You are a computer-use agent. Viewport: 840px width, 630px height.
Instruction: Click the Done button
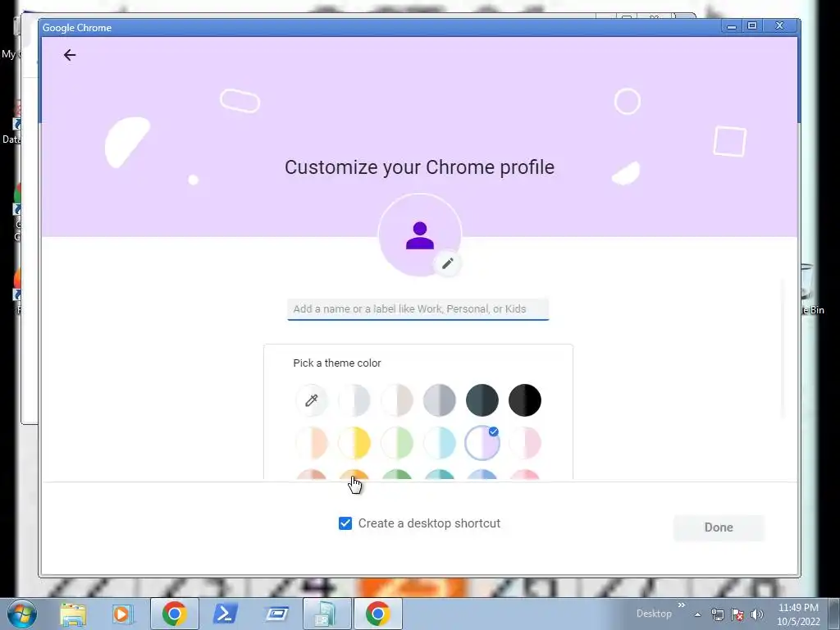(x=719, y=527)
